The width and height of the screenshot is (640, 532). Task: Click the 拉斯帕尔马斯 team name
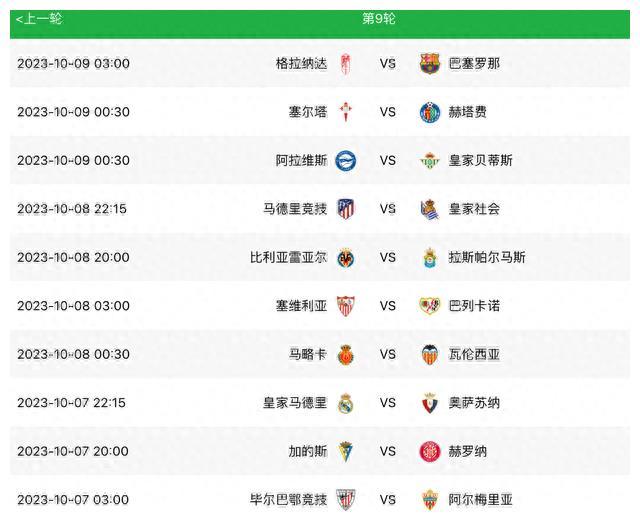point(487,257)
